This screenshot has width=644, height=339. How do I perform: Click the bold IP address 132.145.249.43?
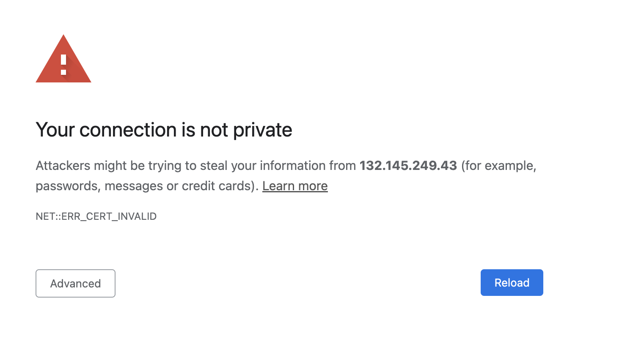pyautogui.click(x=408, y=166)
